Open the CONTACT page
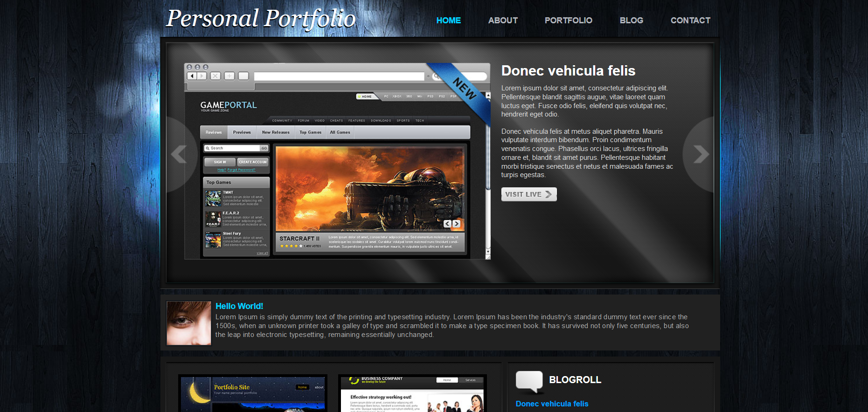Viewport: 868px width, 412px height. 690,21
